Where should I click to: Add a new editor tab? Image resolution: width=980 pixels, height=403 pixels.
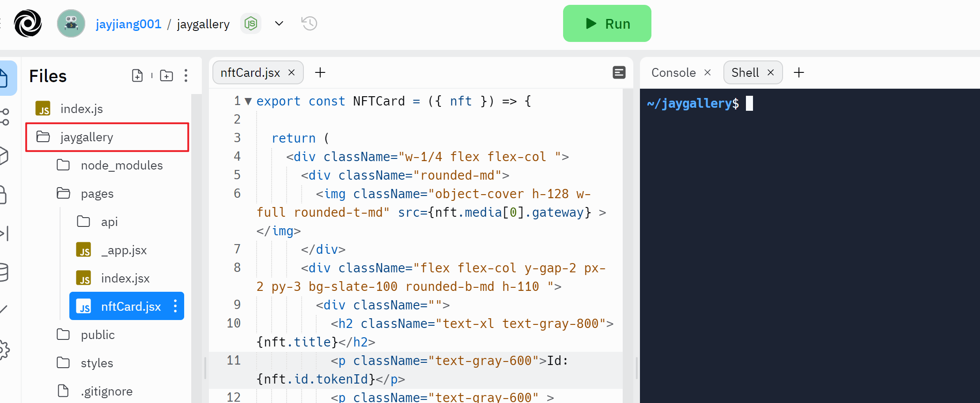coord(320,72)
